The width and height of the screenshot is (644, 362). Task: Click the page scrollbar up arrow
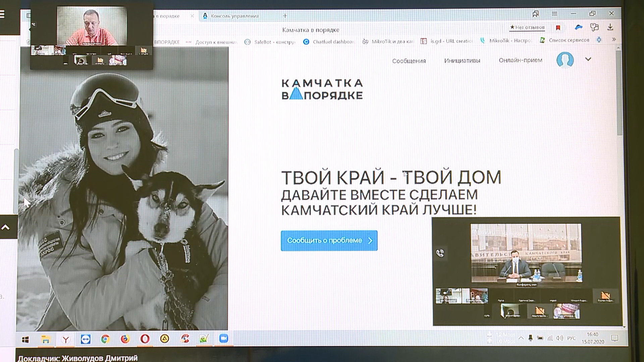pos(619,49)
